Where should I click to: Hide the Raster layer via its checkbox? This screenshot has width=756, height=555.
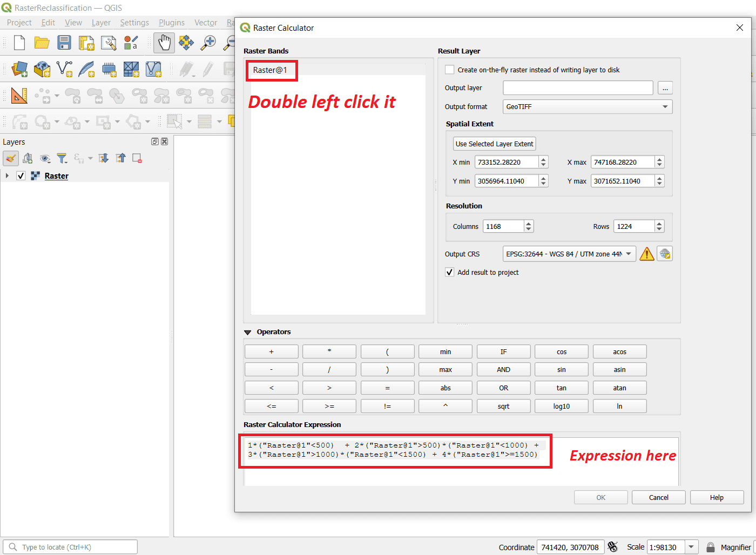pyautogui.click(x=21, y=175)
